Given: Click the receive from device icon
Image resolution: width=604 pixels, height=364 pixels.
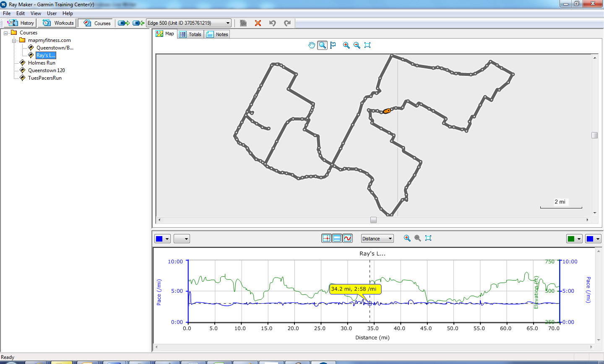Looking at the screenshot, I should [x=138, y=23].
